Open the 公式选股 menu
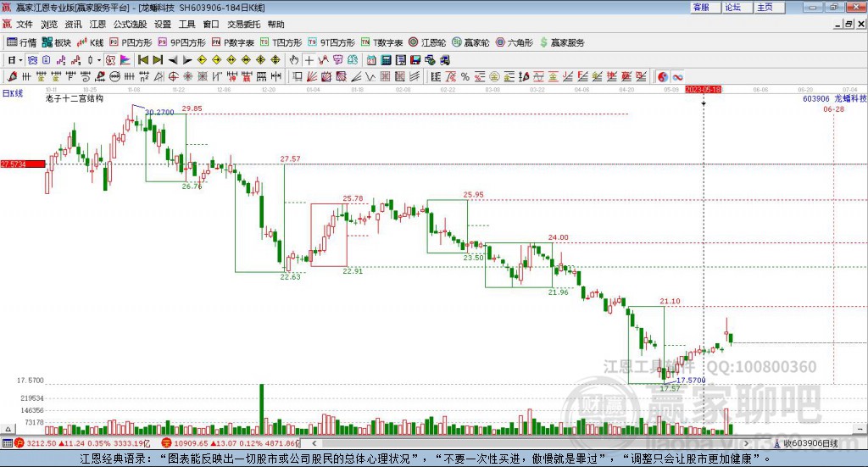Screen dimensions: 868x467 tap(130, 25)
